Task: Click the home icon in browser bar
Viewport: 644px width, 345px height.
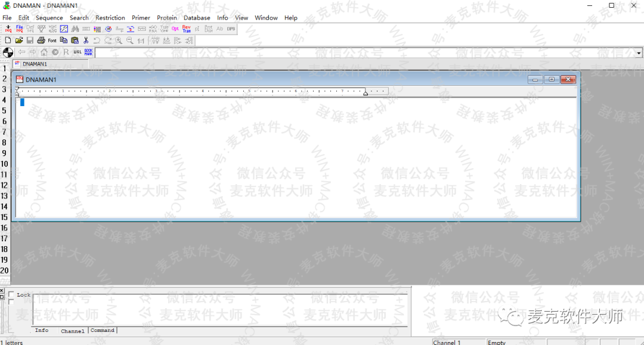Action: click(44, 52)
